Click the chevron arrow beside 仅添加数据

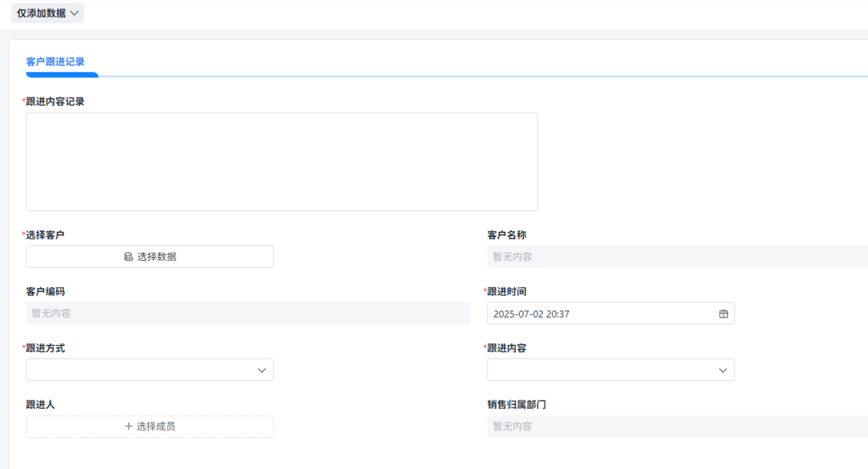[x=75, y=13]
